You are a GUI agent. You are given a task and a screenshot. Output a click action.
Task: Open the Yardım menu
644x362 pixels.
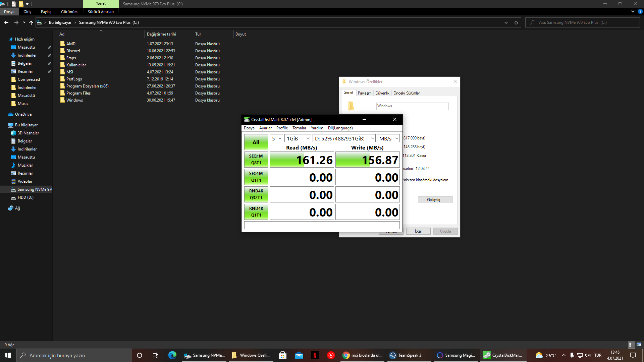(317, 128)
